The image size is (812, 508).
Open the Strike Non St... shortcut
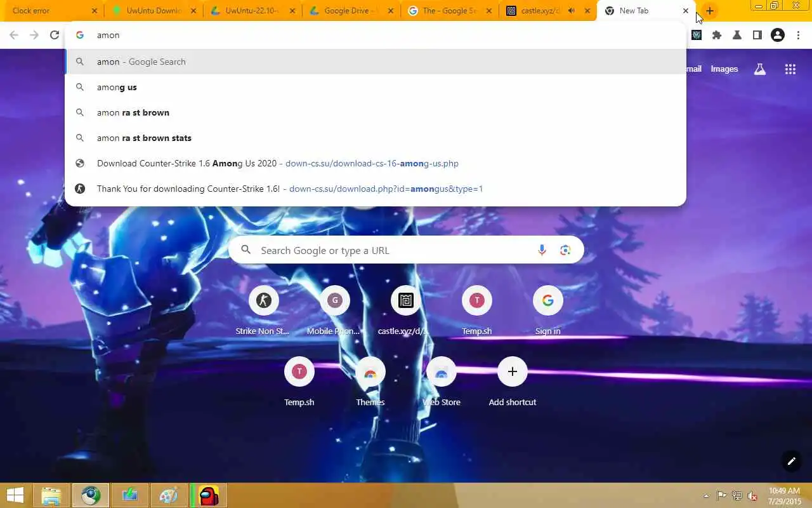(263, 311)
